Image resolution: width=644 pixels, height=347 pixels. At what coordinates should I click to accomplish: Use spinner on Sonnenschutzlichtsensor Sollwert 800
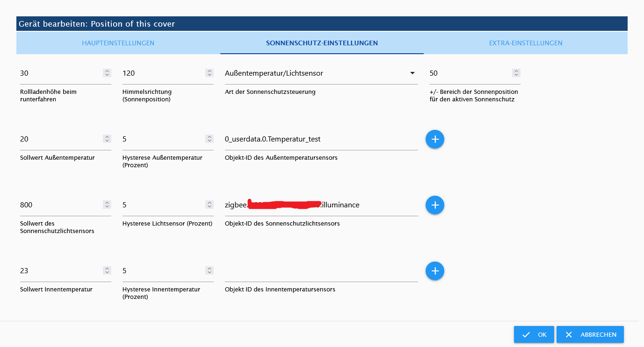pyautogui.click(x=107, y=205)
